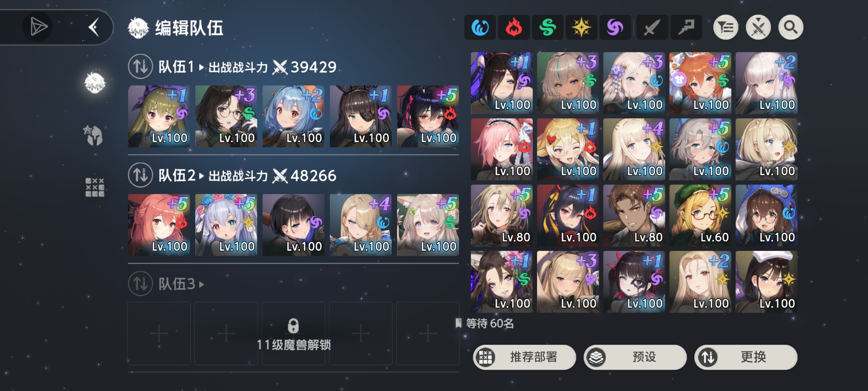Click the swap arrows beside 队伍2
Image resolution: width=868 pixels, height=391 pixels.
click(x=141, y=175)
